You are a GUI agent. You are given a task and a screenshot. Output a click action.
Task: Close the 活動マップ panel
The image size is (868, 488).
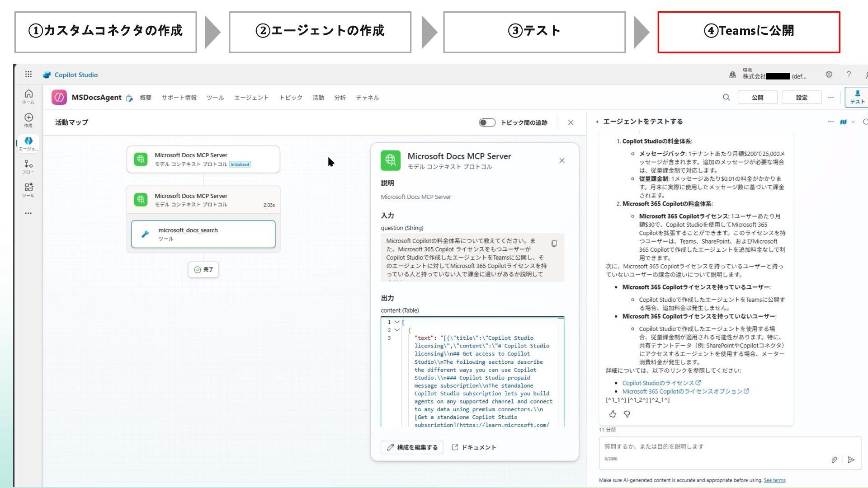[571, 122]
